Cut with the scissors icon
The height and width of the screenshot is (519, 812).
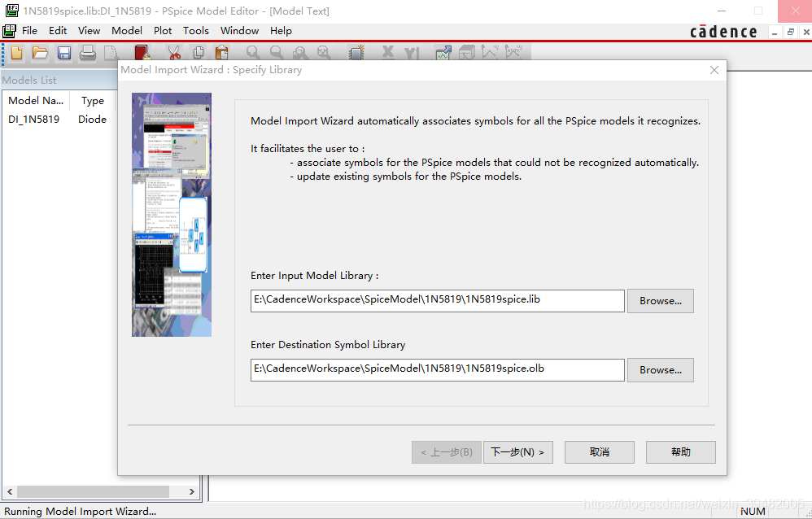(174, 53)
